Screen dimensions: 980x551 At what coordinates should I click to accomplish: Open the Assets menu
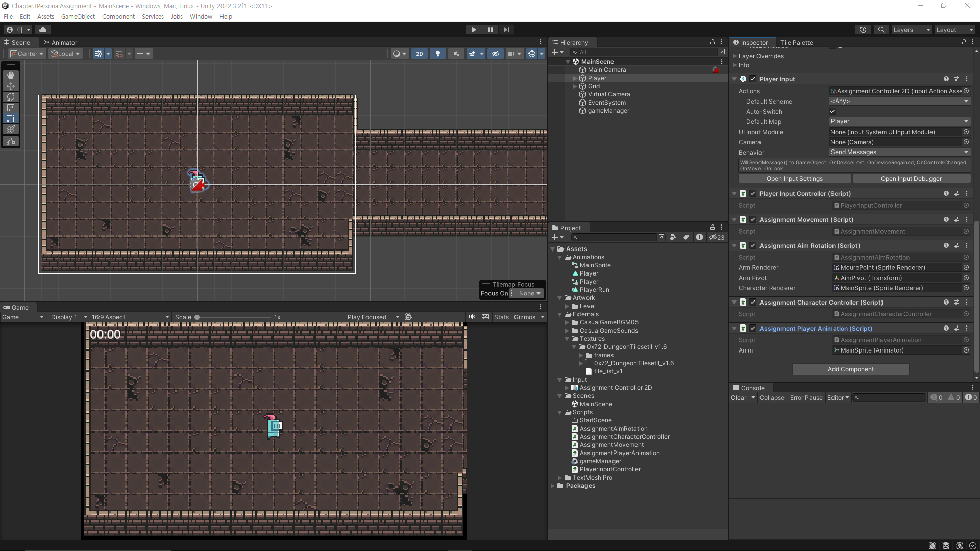click(45, 17)
